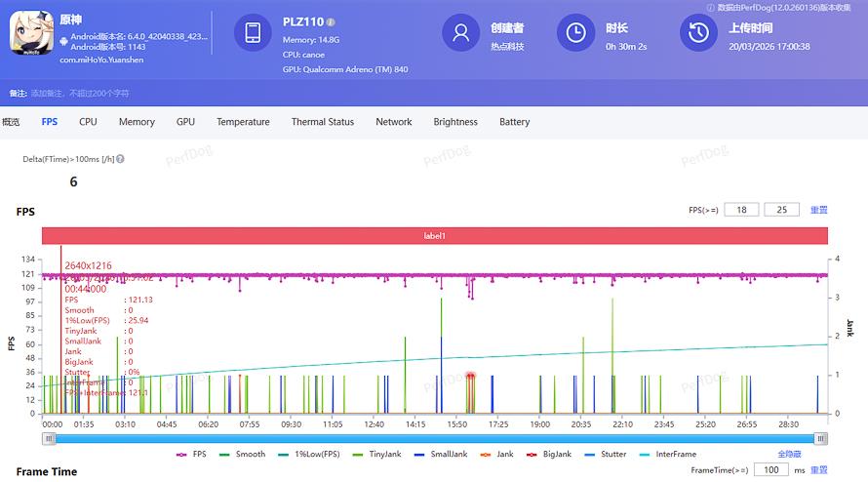Click help icon beside Delta(FTime)>100ms
The image size is (868, 482).
point(121,159)
